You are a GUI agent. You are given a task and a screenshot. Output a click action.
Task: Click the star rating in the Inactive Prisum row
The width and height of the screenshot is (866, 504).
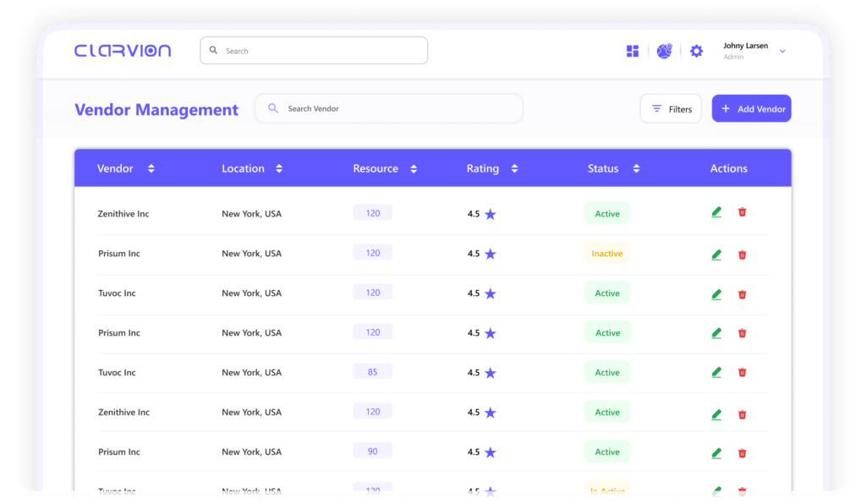(x=491, y=254)
